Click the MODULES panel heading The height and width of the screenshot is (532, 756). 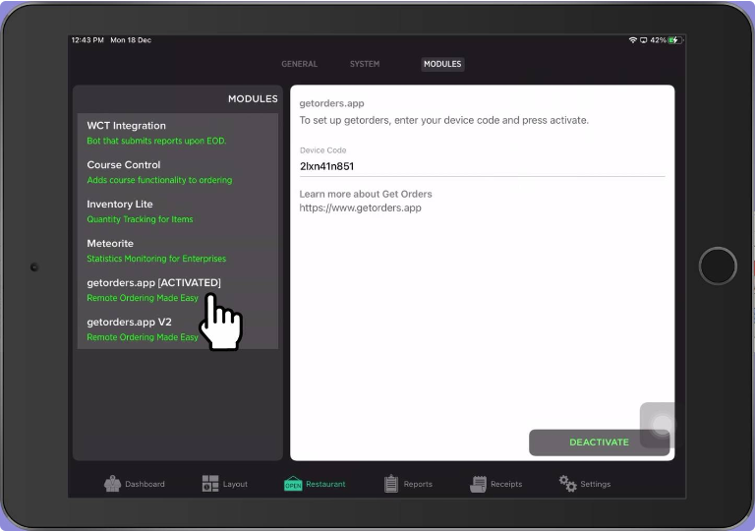pyautogui.click(x=253, y=99)
